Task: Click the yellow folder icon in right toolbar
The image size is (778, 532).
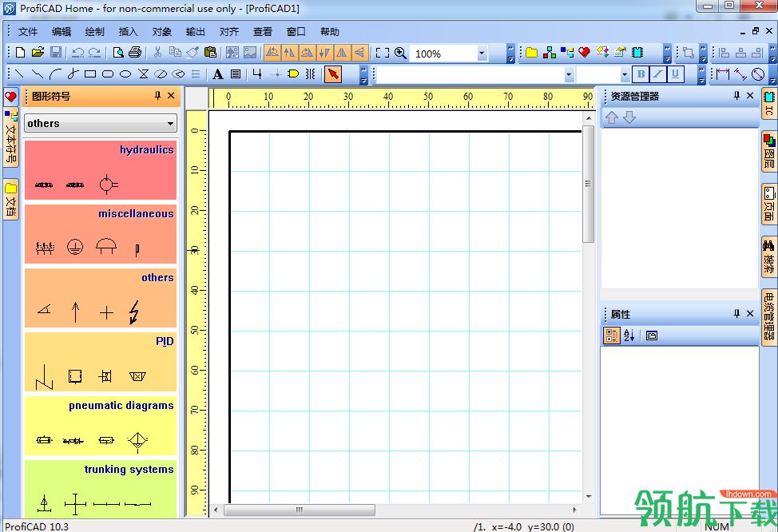Action: pos(531,52)
